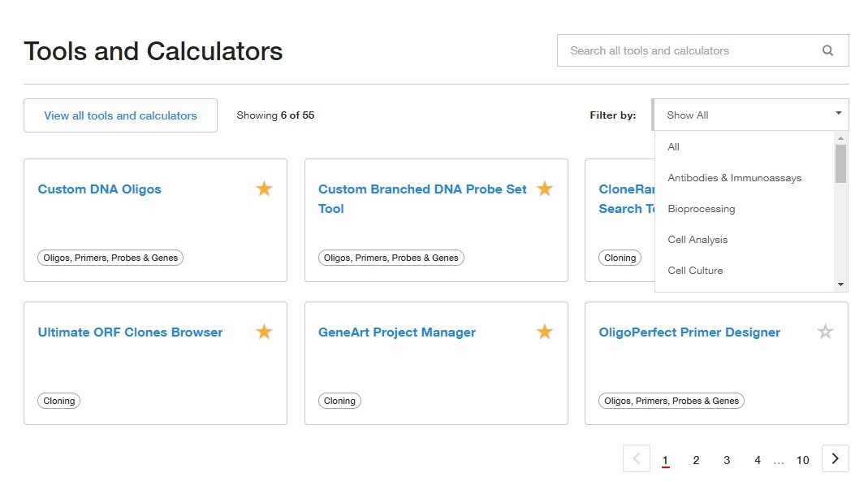The image size is (868, 482).
Task: Click the filter list scrollbar thumb
Action: tap(841, 163)
